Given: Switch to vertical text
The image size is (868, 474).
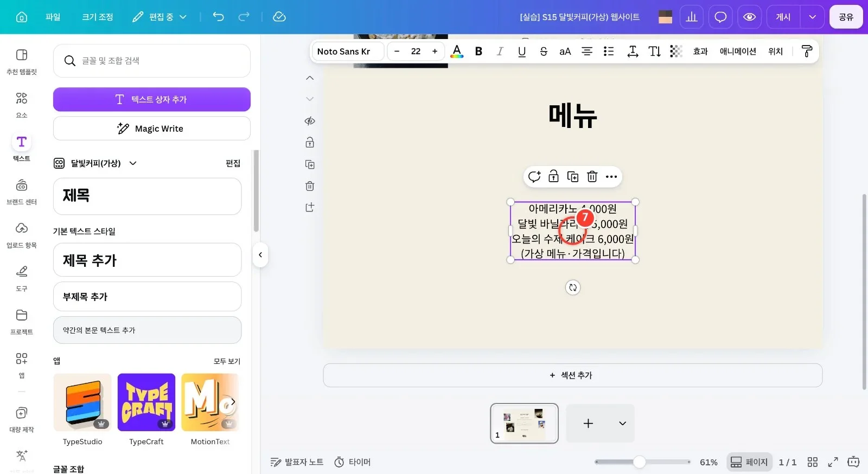Looking at the screenshot, I should click(x=655, y=52).
